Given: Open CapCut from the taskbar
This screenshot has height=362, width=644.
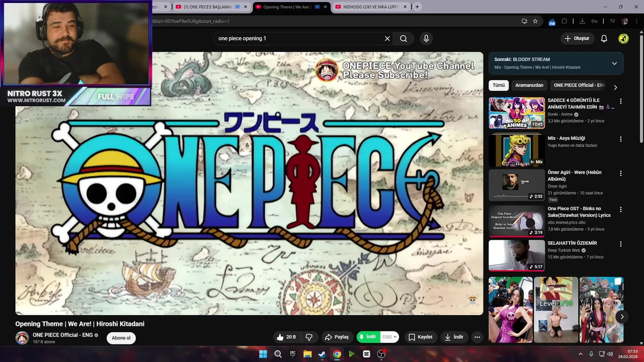Looking at the screenshot, I should [x=366, y=354].
